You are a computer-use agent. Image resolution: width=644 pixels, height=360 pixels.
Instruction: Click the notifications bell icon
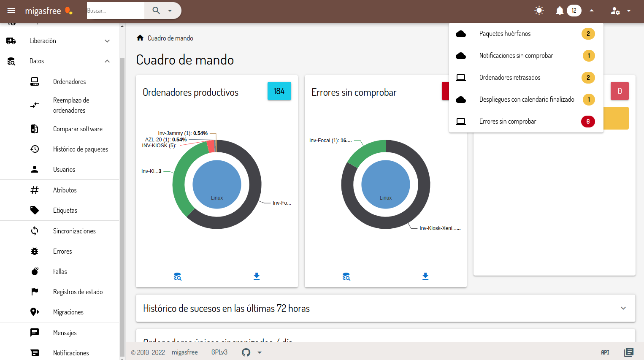[560, 11]
